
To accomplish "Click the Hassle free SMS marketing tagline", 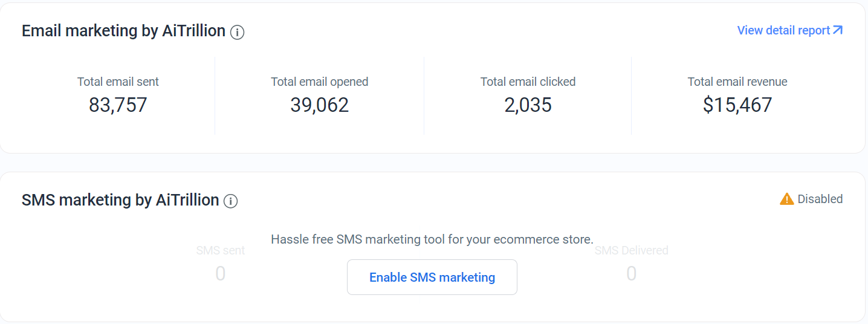I will [x=432, y=239].
